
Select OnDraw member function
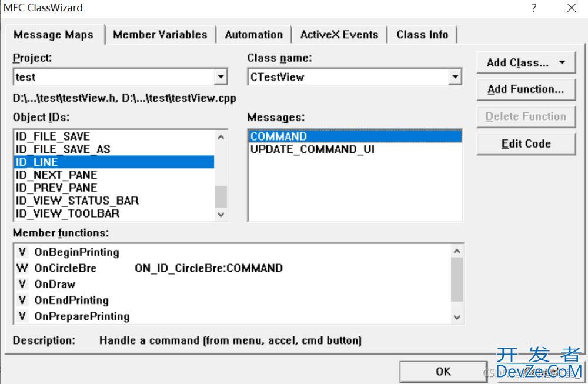pyautogui.click(x=232, y=284)
